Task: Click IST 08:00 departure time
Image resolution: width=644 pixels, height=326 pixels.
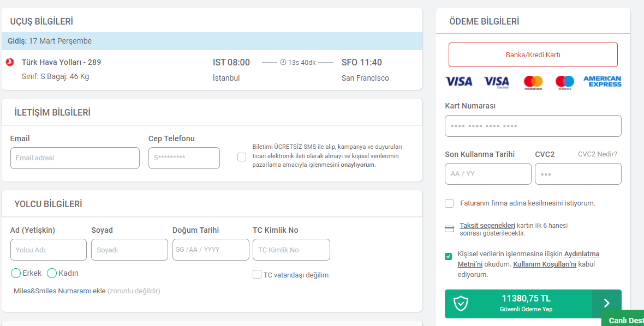Action: pyautogui.click(x=231, y=62)
